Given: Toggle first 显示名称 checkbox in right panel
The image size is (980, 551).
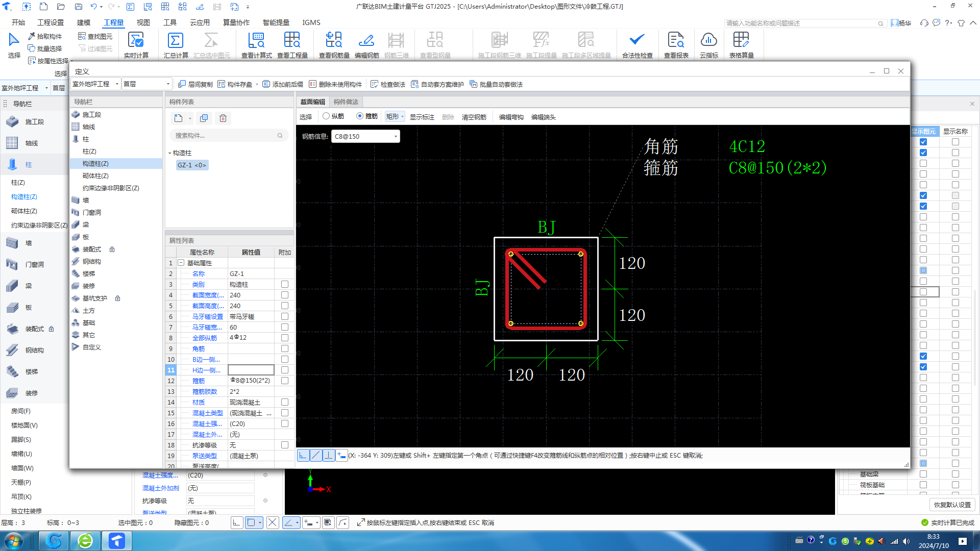Looking at the screenshot, I should coord(955,142).
